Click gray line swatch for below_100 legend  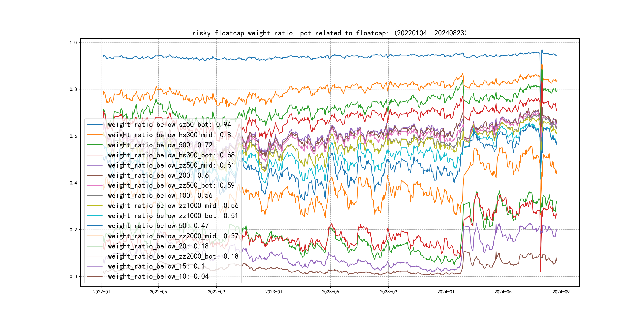tap(94, 196)
